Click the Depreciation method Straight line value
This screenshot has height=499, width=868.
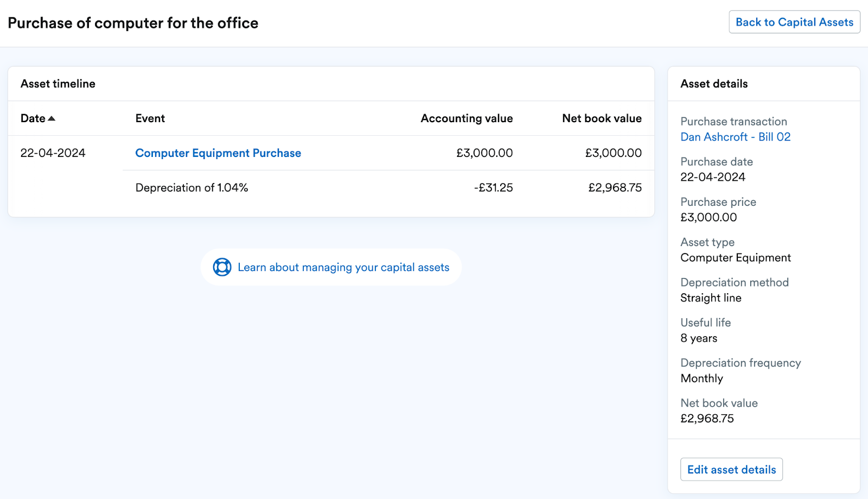710,298
